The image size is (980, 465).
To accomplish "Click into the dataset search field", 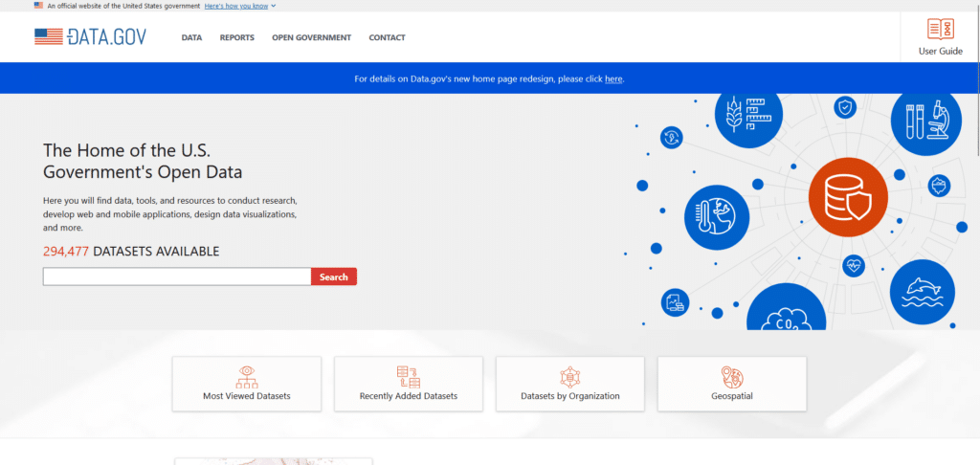I will pos(177,277).
